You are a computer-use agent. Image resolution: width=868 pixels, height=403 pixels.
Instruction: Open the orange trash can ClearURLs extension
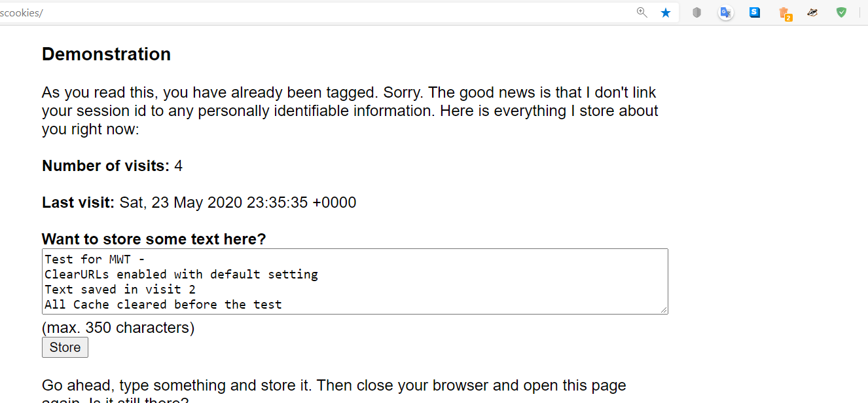784,13
